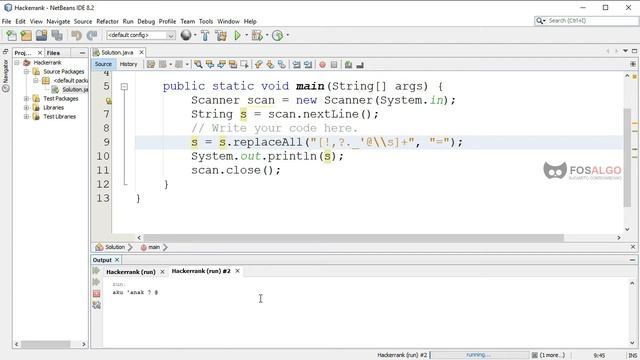
Task: Click the Uncomment lines icon
Action: (360, 64)
